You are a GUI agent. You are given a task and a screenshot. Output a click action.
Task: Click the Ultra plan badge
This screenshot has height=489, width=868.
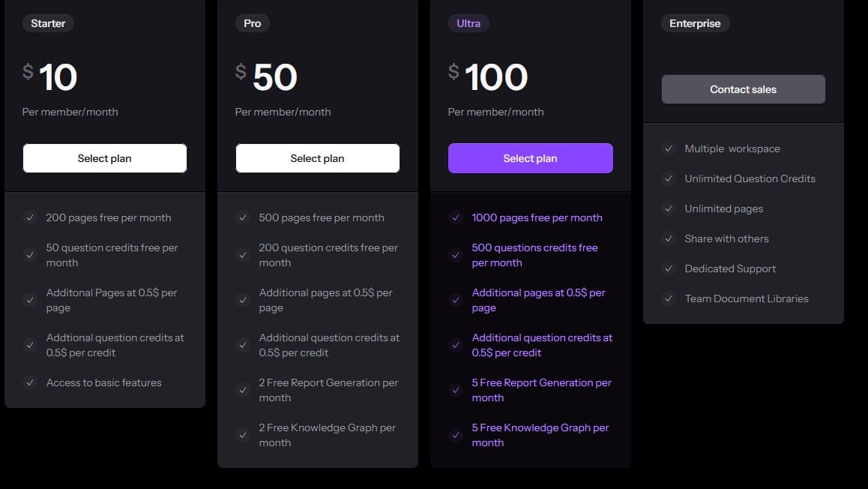468,23
